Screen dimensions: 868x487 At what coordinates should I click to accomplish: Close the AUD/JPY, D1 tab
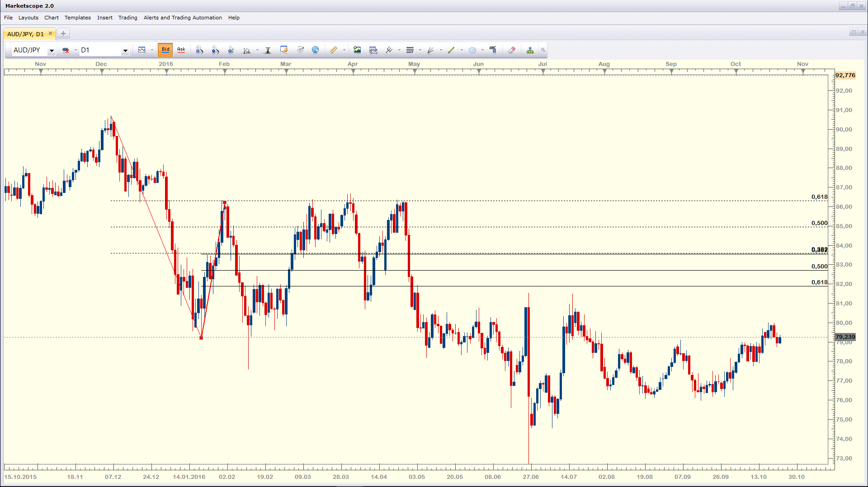(51, 33)
